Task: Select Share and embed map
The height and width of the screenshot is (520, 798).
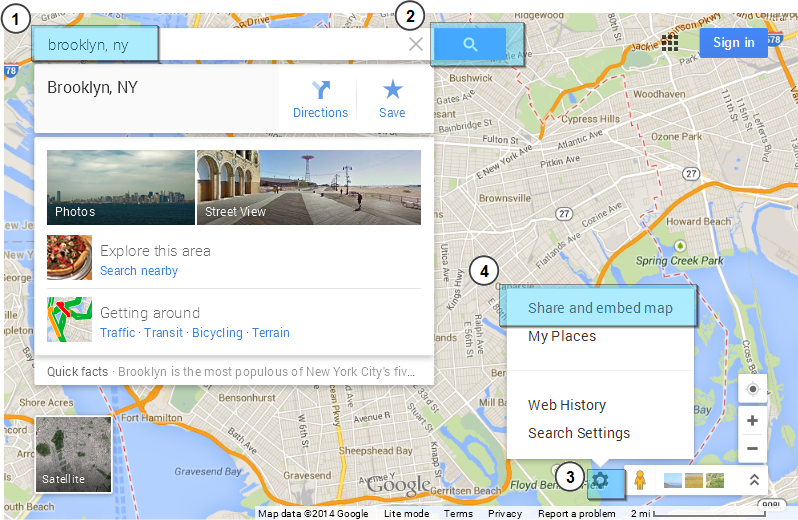Action: (x=600, y=308)
